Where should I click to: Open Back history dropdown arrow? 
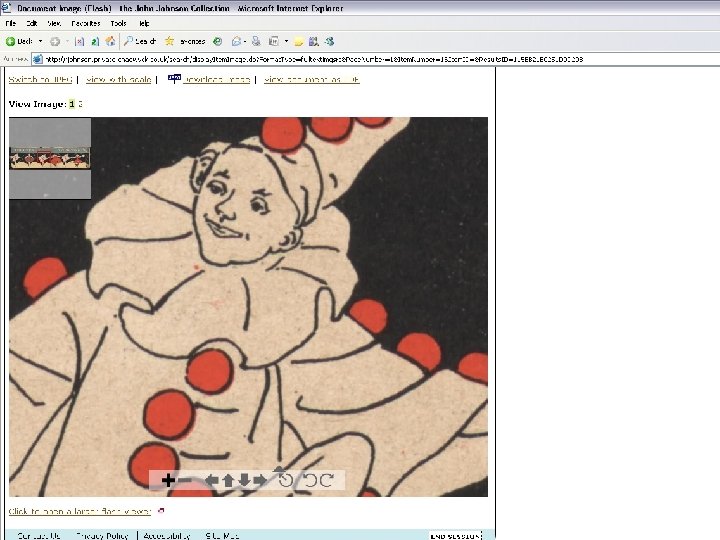tap(40, 41)
